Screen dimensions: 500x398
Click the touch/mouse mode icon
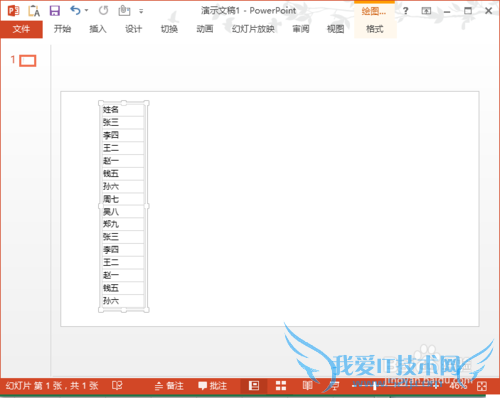click(124, 11)
